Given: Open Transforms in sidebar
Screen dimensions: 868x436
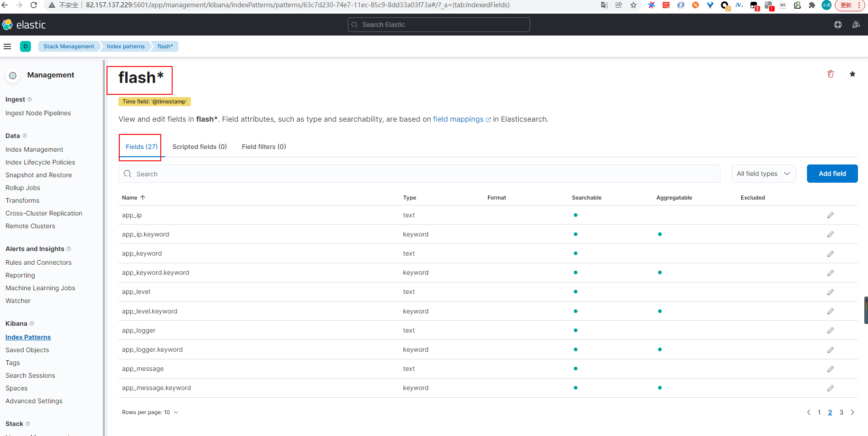Looking at the screenshot, I should pos(22,200).
